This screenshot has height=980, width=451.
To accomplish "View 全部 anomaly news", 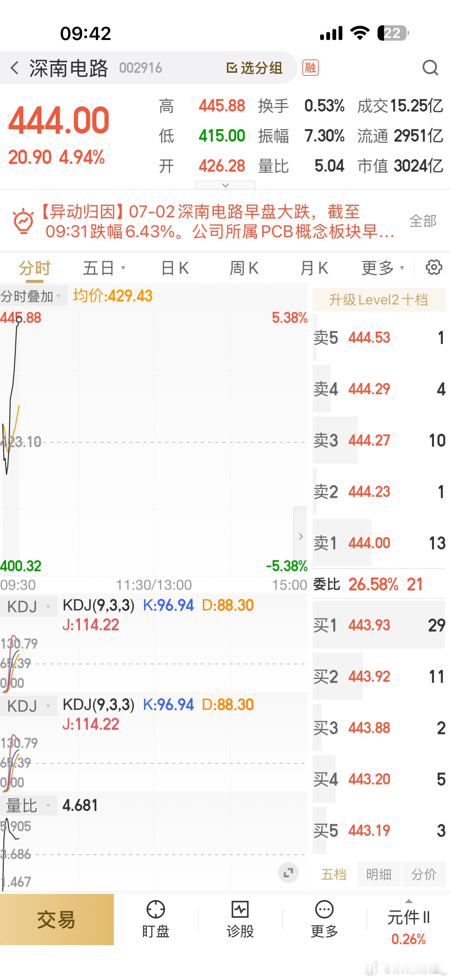I will pos(423,221).
